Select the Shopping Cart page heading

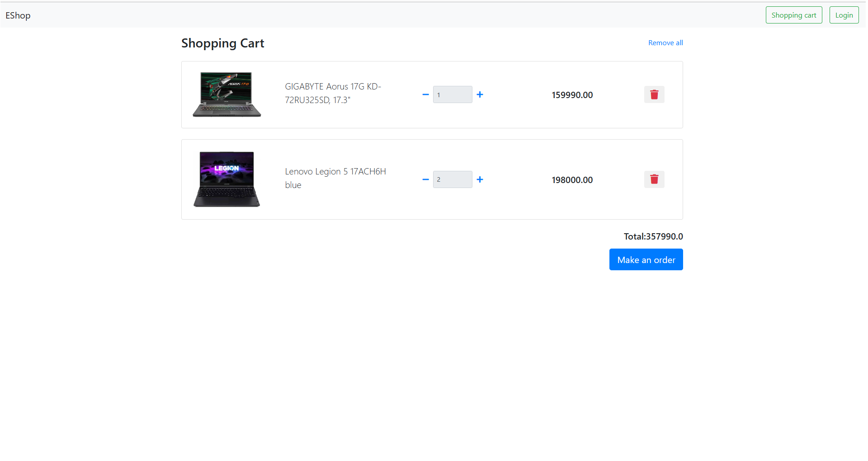223,43
